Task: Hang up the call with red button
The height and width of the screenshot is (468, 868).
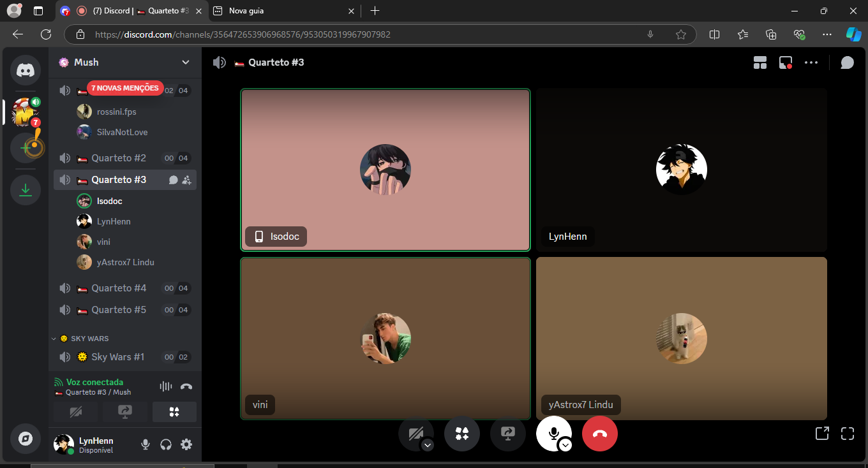Action: click(x=600, y=434)
